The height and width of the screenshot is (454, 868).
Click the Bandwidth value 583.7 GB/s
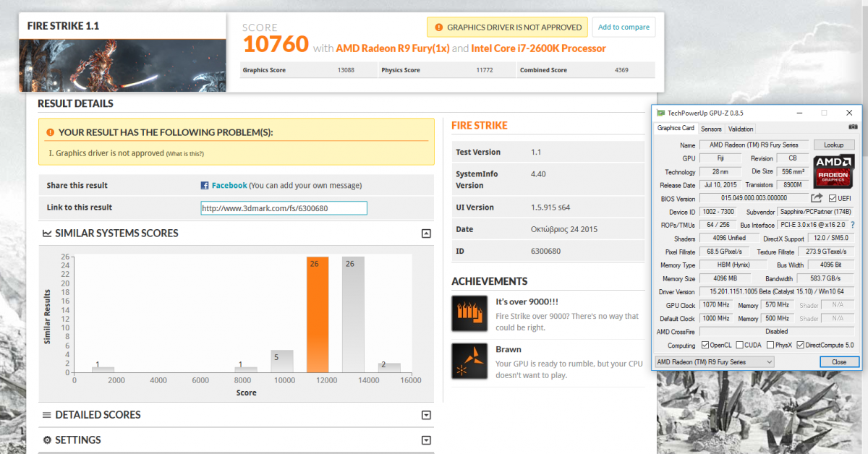click(x=825, y=278)
